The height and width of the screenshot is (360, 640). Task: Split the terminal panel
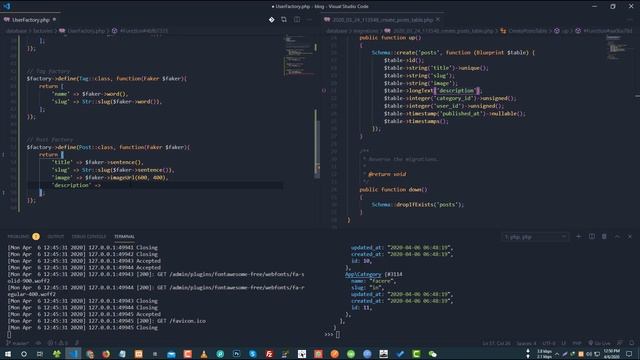point(591,237)
